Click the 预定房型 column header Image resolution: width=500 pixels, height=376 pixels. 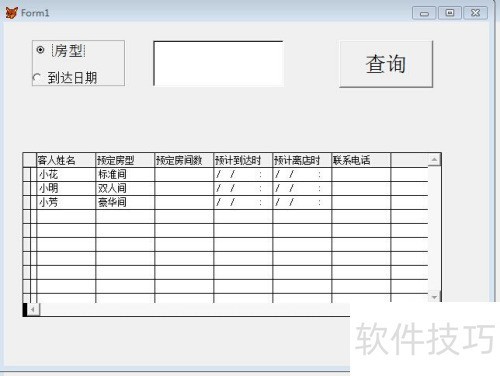pyautogui.click(x=125, y=160)
